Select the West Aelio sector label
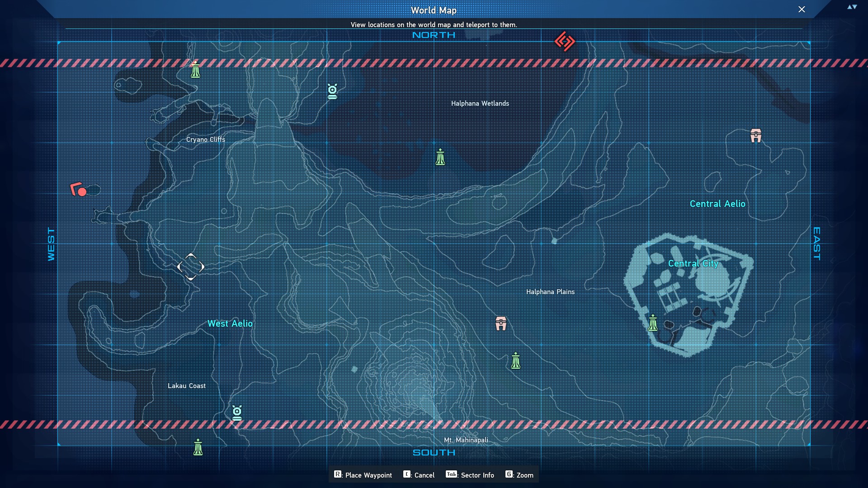The width and height of the screenshot is (868, 488). [x=230, y=324]
